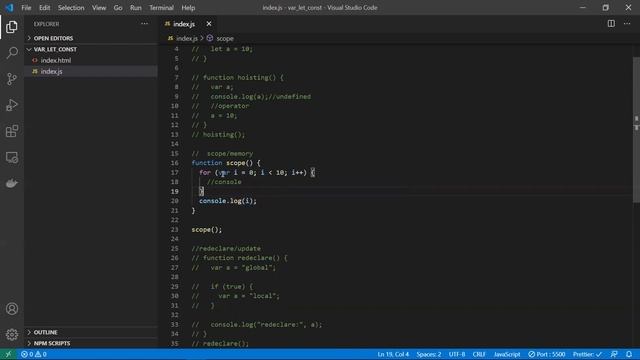Open the Edit menu
The height and width of the screenshot is (360, 640).
[x=44, y=7]
